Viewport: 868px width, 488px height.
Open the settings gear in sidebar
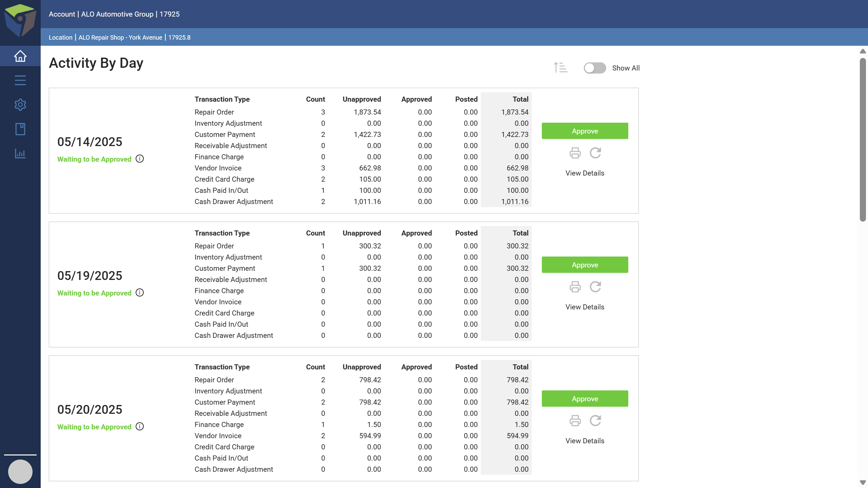coord(20,105)
